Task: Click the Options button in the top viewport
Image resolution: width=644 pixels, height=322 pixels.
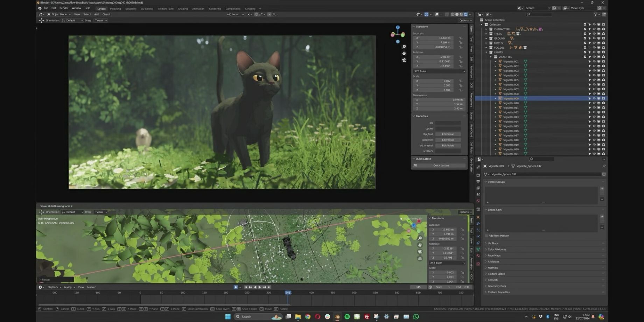Action: (x=465, y=20)
